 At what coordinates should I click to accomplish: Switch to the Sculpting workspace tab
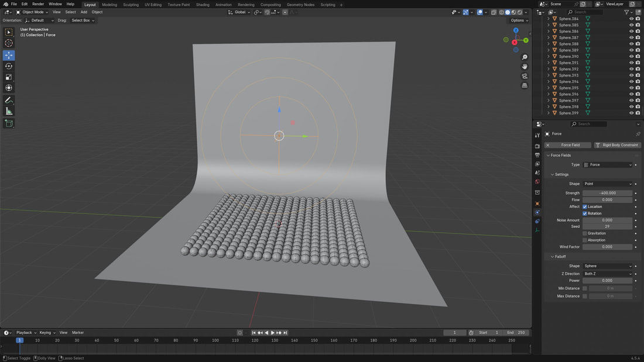(x=131, y=5)
